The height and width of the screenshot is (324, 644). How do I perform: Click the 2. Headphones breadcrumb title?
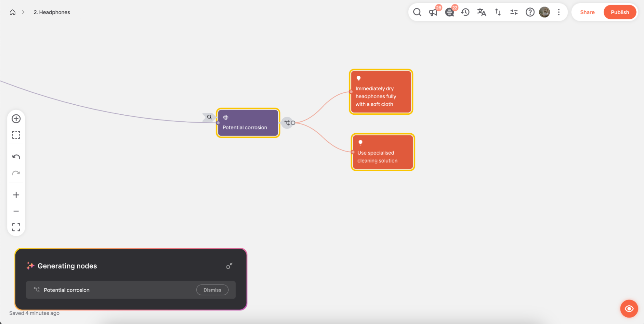point(52,12)
